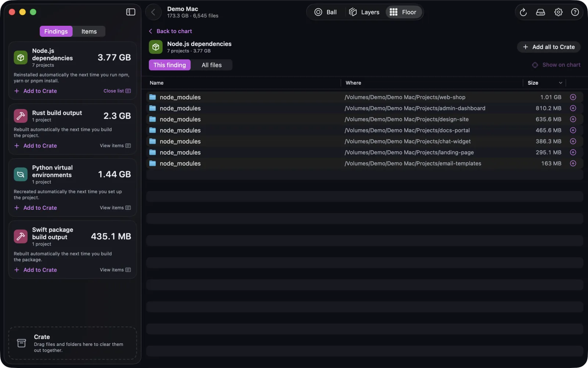Add landing-page node_modules to Crate
This screenshot has width=588, height=368.
pyautogui.click(x=573, y=152)
